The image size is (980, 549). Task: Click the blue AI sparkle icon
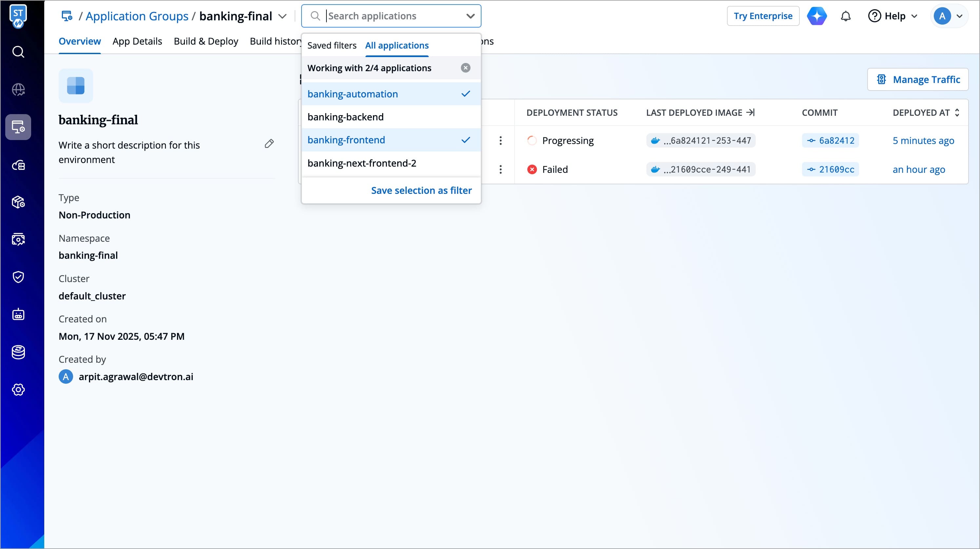(817, 16)
